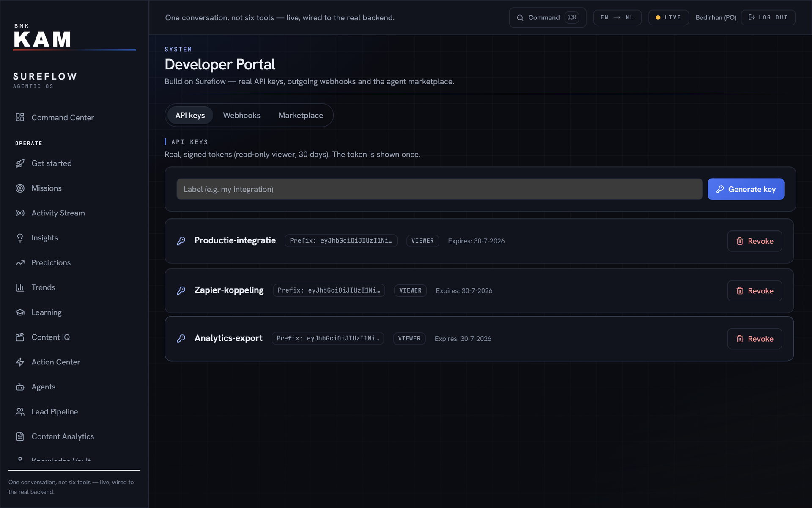Click the Bedirhan (PO) user name

point(716,17)
